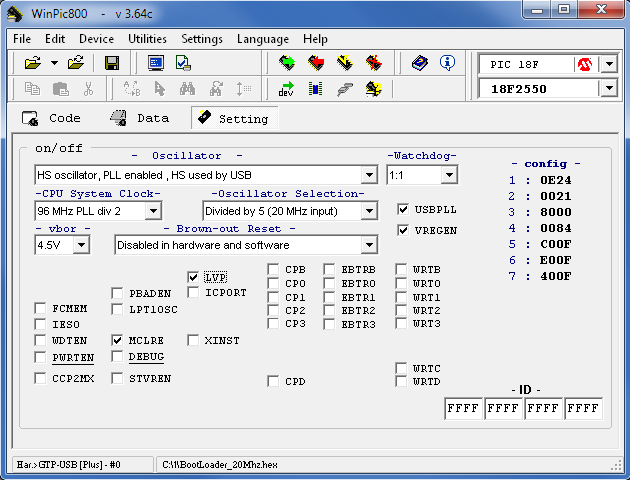Expand the Oscillator type dropdown

[369, 175]
